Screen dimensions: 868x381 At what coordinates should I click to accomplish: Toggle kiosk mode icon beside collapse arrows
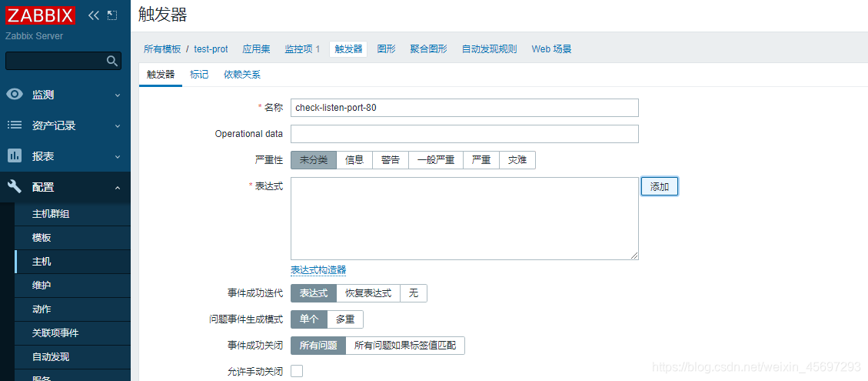tap(112, 15)
